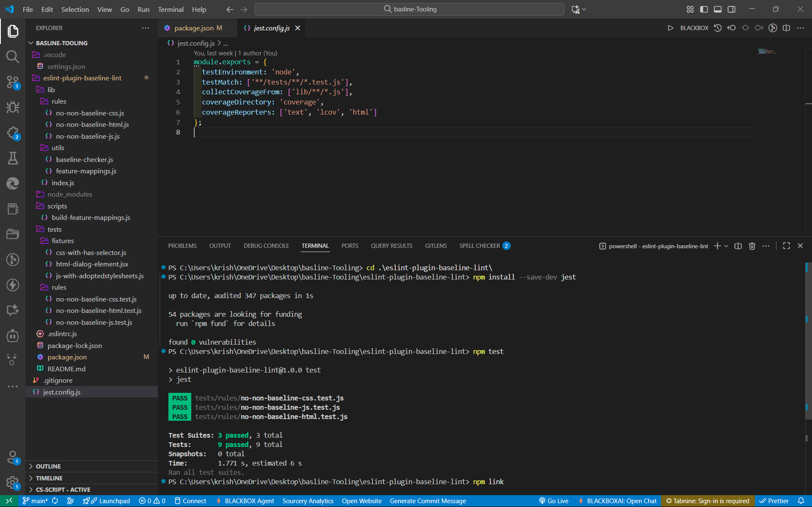Expand the OUTLINE section
The width and height of the screenshot is (812, 507).
[x=48, y=466]
